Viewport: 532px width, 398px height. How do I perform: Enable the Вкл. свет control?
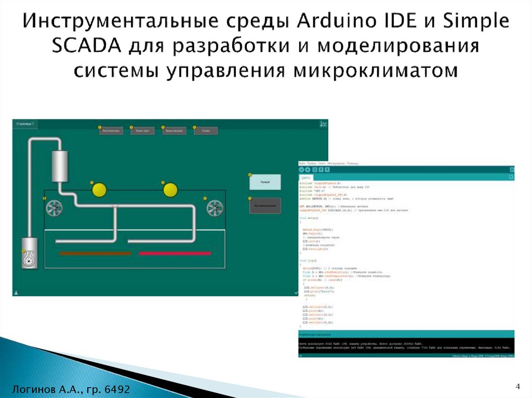[x=143, y=131]
